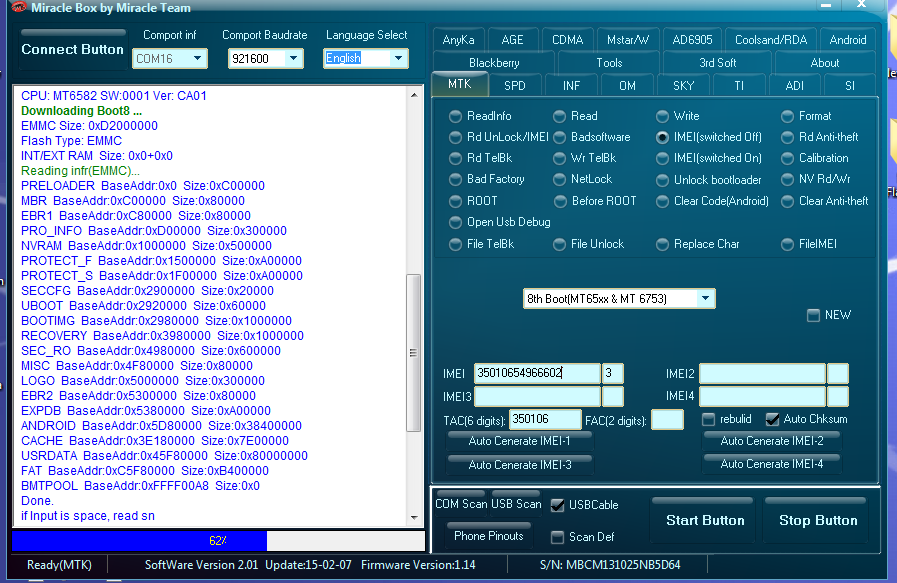Click the IMEI2 input field
This screenshot has height=583, width=897.
[762, 373]
